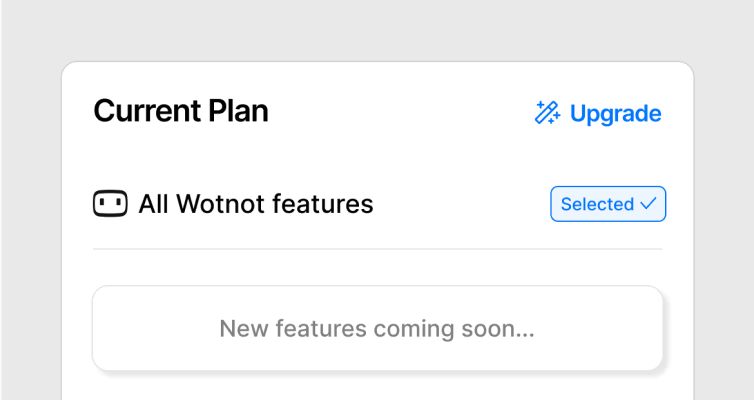Open the Upgrade link
Screen dimensions: 754x400
[x=598, y=113]
